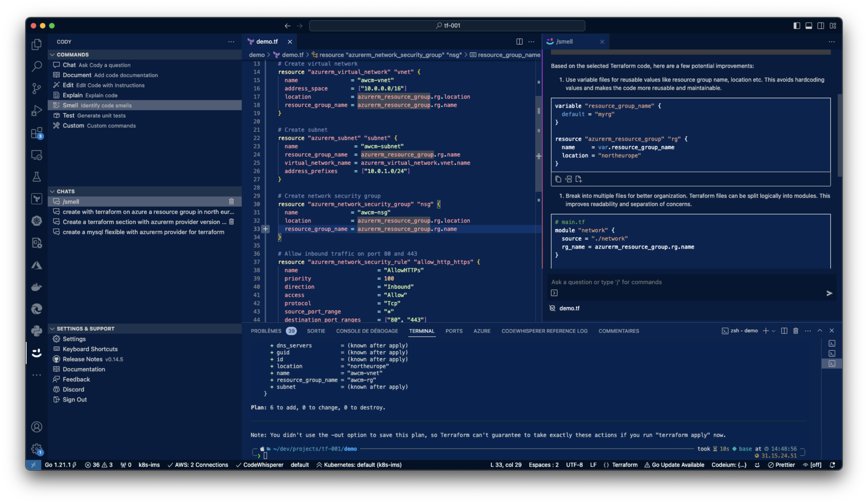This screenshot has width=868, height=504.
Task: Toggle the primary side bar visibility
Action: tap(797, 25)
